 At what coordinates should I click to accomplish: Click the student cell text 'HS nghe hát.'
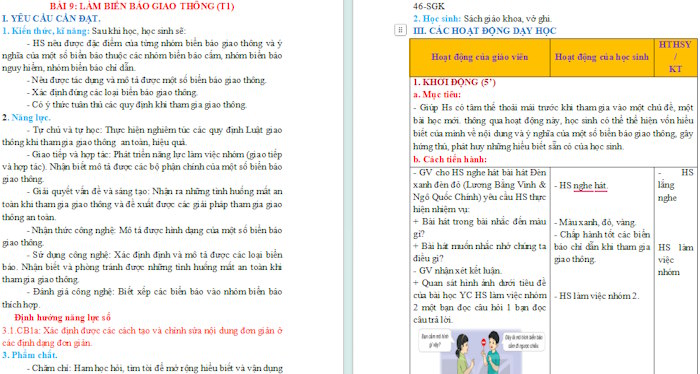tap(581, 186)
